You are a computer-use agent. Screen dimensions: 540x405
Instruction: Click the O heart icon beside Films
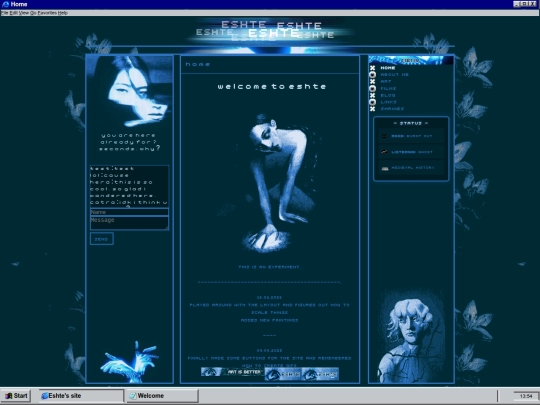[372, 89]
